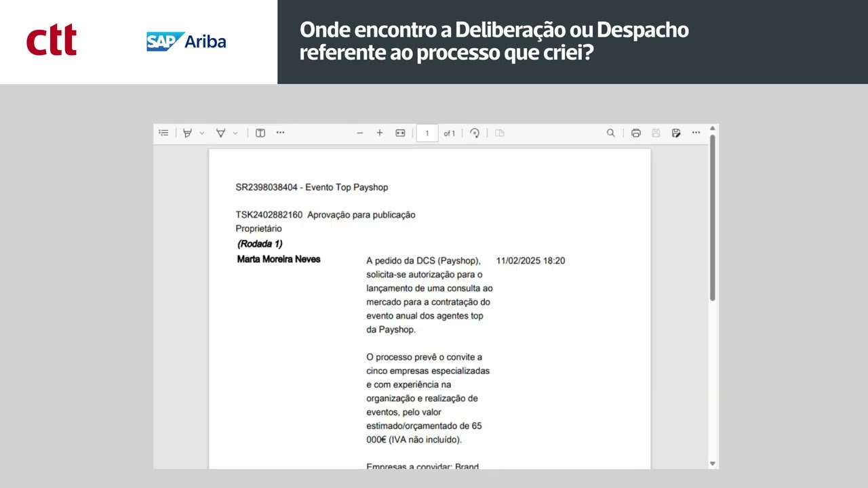Toggle fit to width view

click(x=400, y=133)
